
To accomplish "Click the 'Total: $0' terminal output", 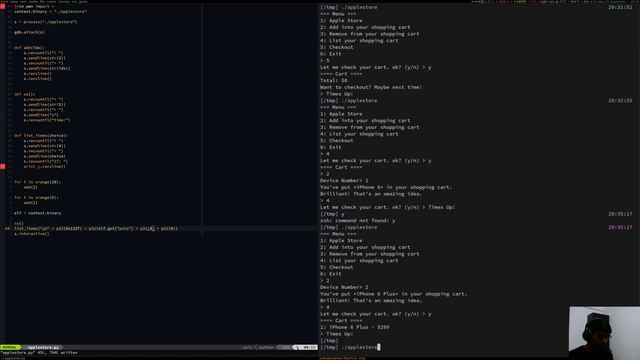I will (334, 80).
